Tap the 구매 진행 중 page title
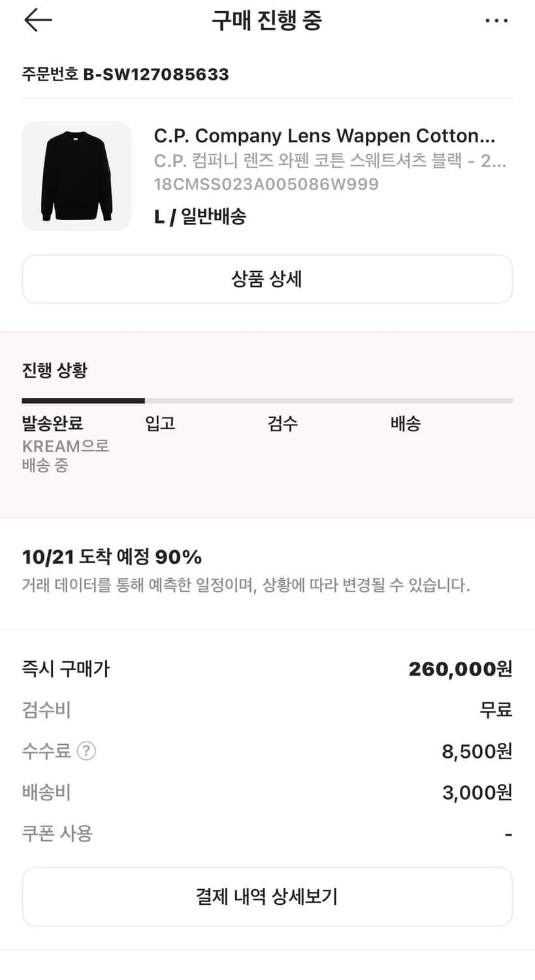The height and width of the screenshot is (980, 535). [x=267, y=21]
